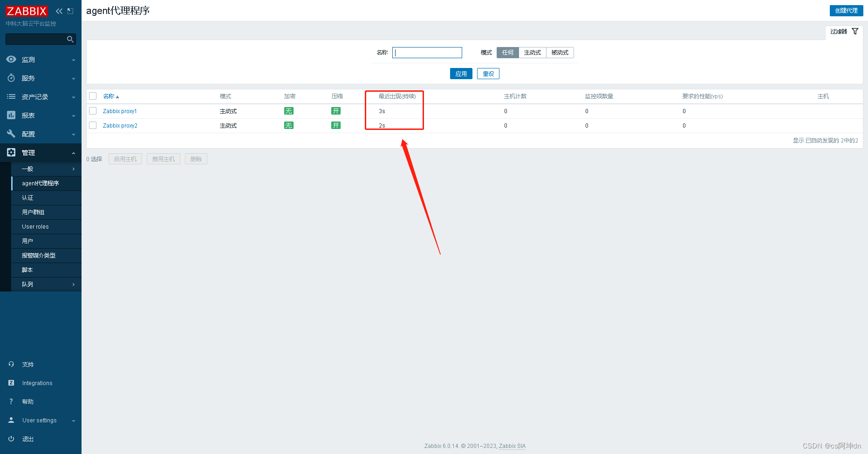This screenshot has height=454, width=868.
Task: Click the ZABBIX logo
Action: (x=27, y=11)
